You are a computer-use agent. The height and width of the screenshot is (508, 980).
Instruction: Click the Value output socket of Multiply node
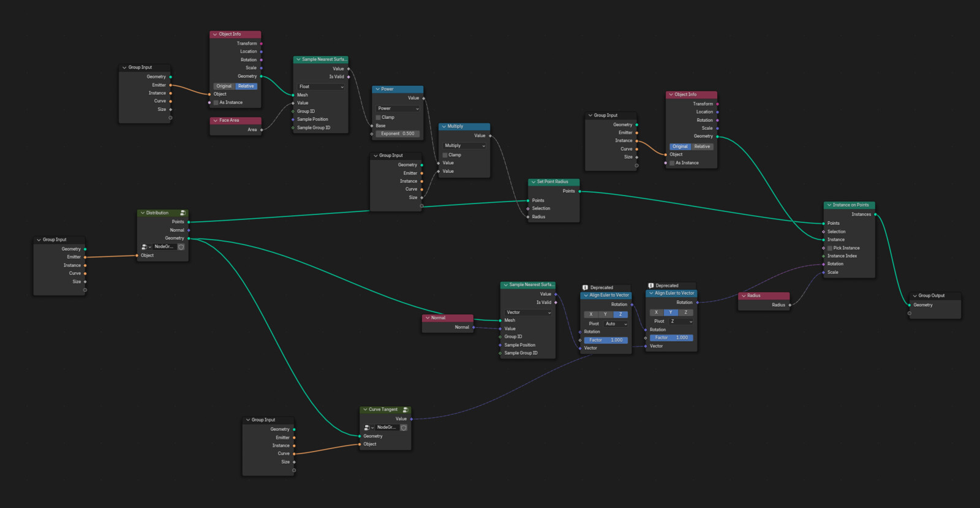pyautogui.click(x=490, y=135)
